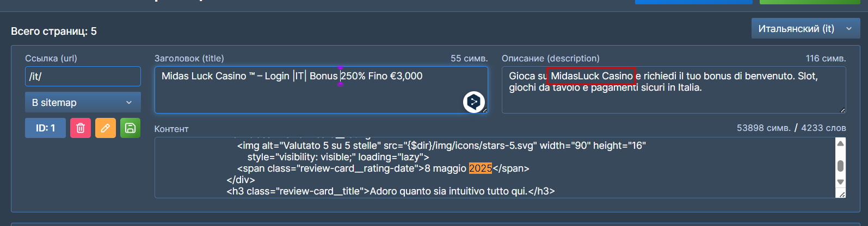This screenshot has width=868, height=226.
Task: Click the green floppy-disk save icon
Action: click(130, 128)
